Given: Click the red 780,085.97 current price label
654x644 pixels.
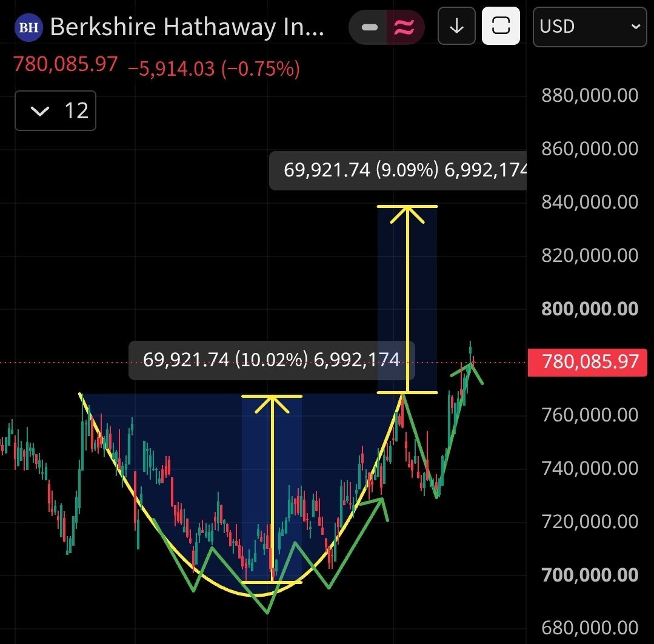Looking at the screenshot, I should (x=588, y=361).
